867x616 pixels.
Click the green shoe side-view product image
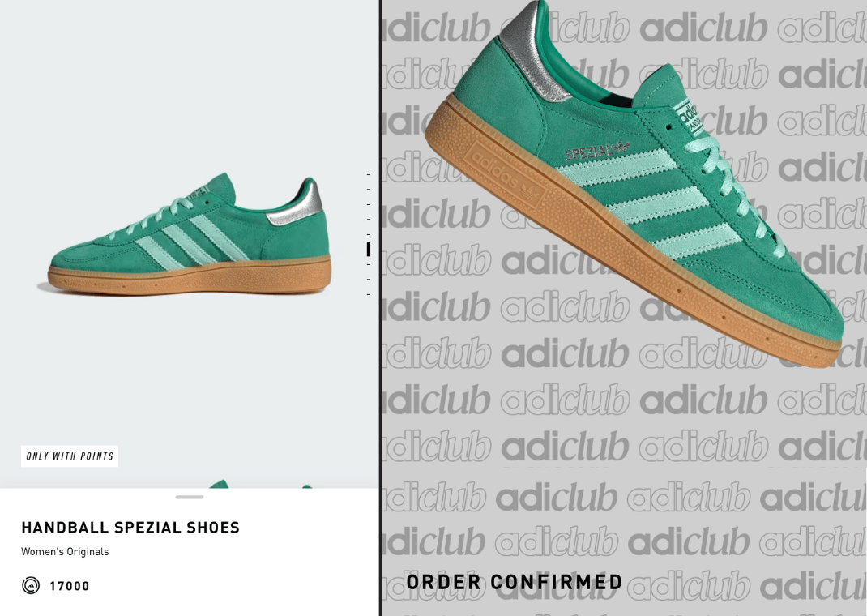188,235
